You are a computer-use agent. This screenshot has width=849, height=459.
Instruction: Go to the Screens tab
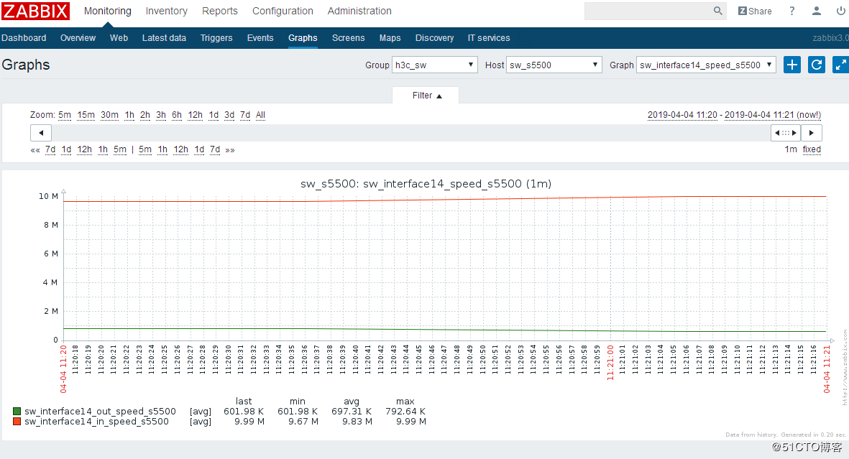(x=348, y=38)
